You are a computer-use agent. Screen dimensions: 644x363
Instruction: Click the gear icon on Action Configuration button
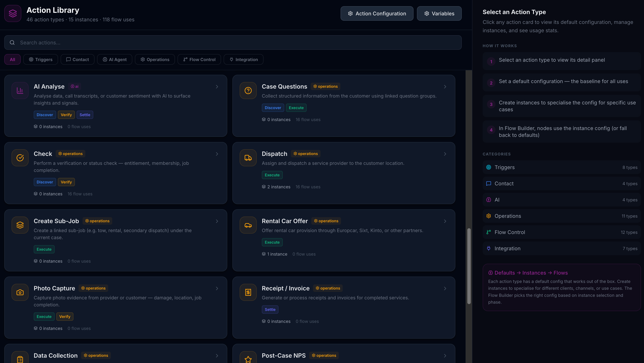point(350,13)
